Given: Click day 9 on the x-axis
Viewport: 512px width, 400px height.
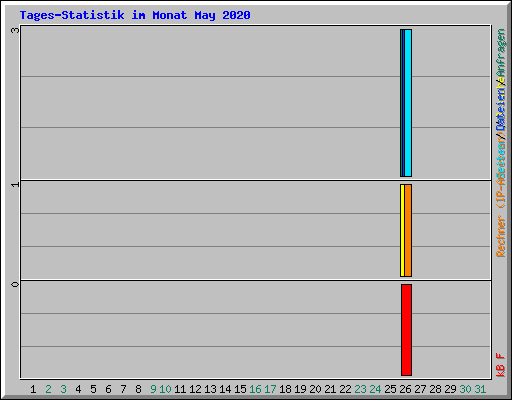Looking at the screenshot, I should pyautogui.click(x=153, y=389).
